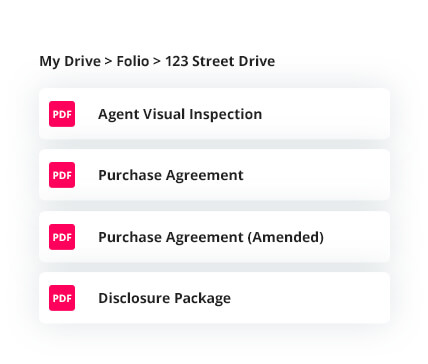Select the Purchase Agreement (Amended) row card
The image size is (428, 364).
tap(214, 237)
